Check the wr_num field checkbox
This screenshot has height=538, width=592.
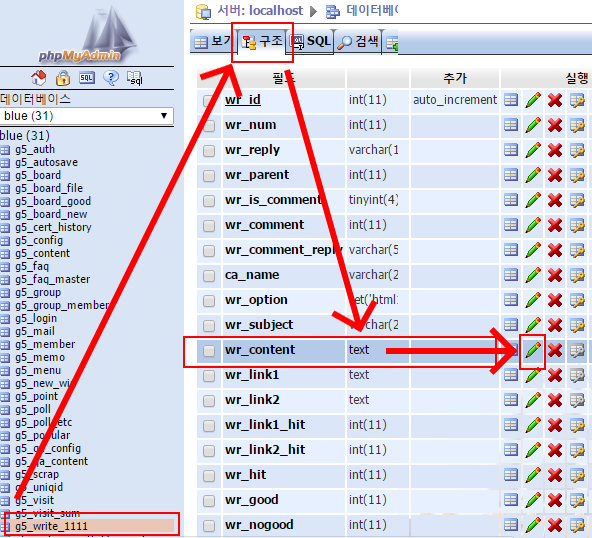point(209,126)
